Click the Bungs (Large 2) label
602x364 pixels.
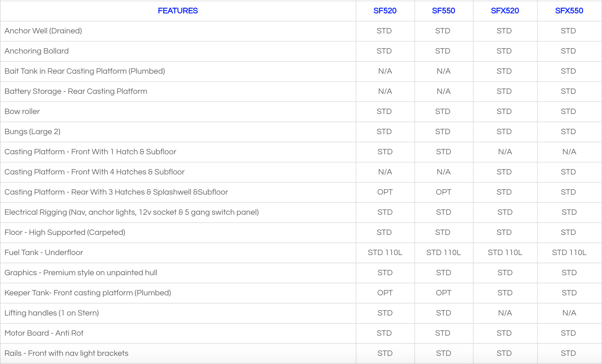pyautogui.click(x=32, y=132)
